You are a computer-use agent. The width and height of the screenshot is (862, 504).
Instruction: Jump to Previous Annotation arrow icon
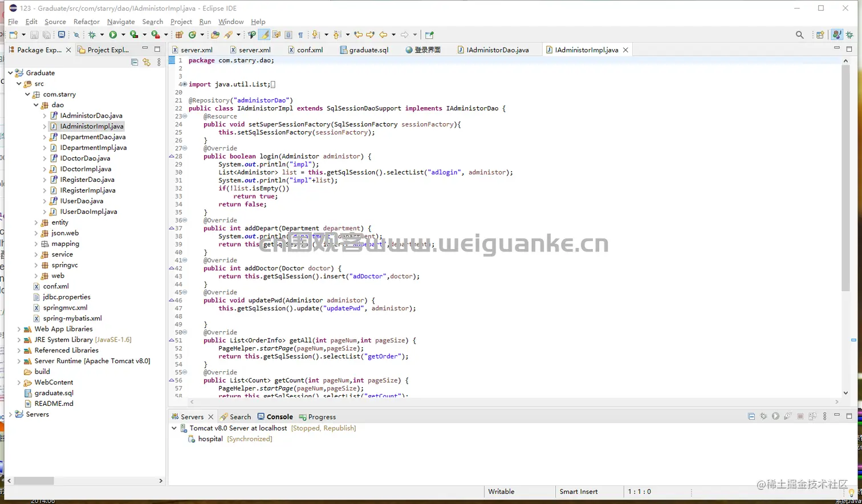(x=336, y=35)
